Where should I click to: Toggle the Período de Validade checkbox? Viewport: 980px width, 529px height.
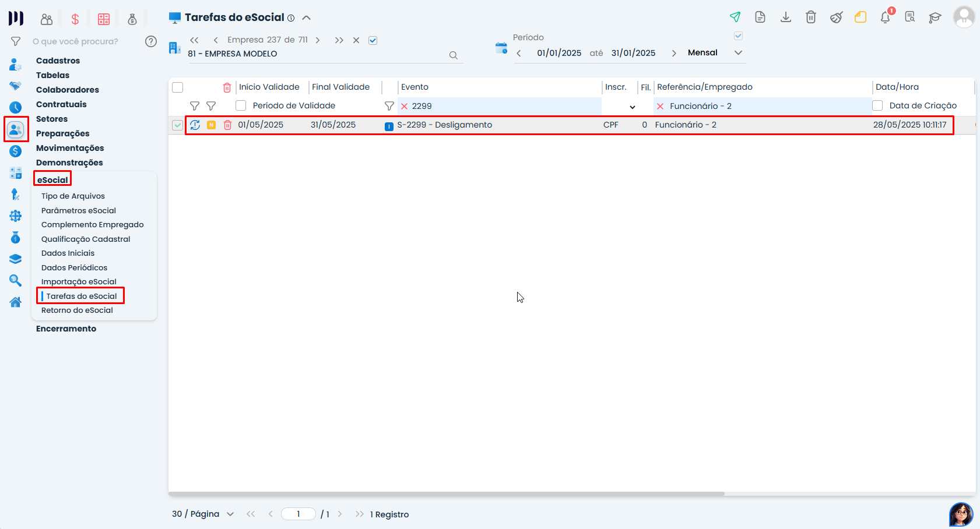241,105
